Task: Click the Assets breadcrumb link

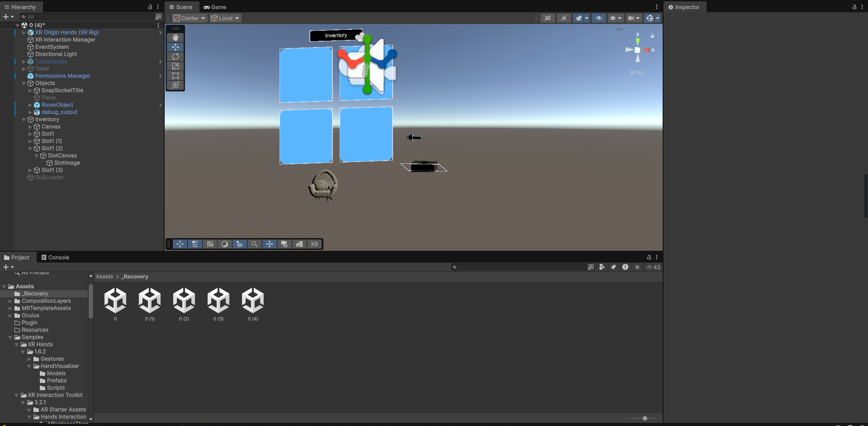Action: click(x=104, y=277)
